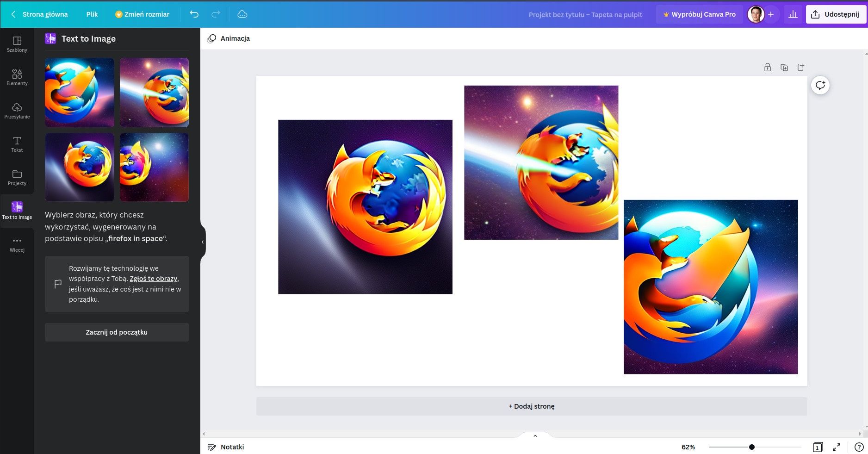Click the zoom slider handle
Viewport: 868px width, 454px height.
tap(752, 447)
